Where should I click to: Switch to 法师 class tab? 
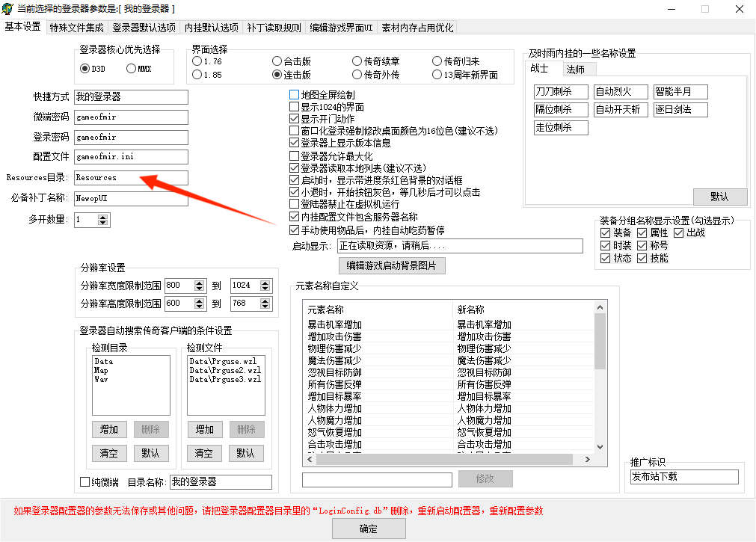tap(575, 70)
